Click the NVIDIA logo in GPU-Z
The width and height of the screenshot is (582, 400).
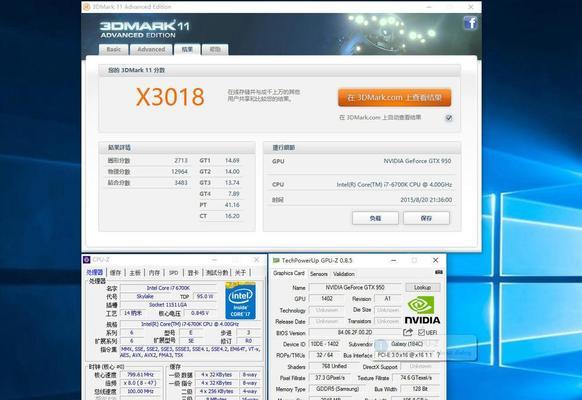click(x=422, y=311)
